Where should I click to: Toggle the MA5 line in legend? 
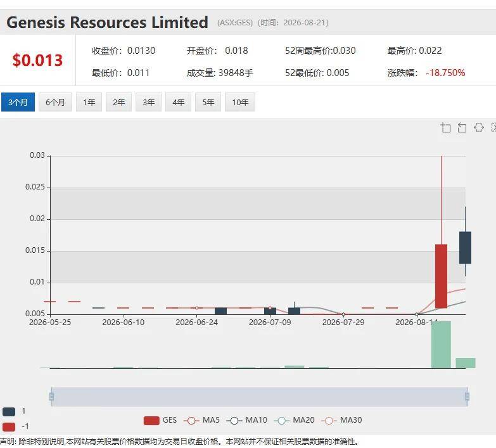pos(201,420)
